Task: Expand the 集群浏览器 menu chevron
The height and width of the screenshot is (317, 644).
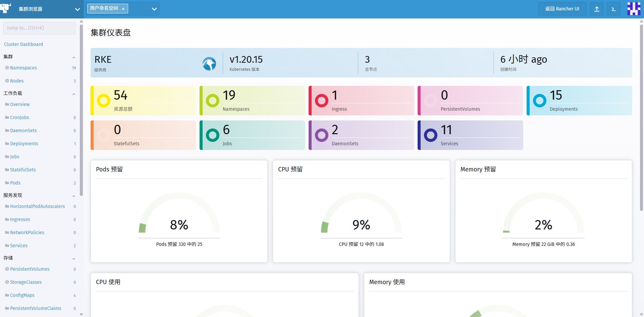Action: pos(77,9)
